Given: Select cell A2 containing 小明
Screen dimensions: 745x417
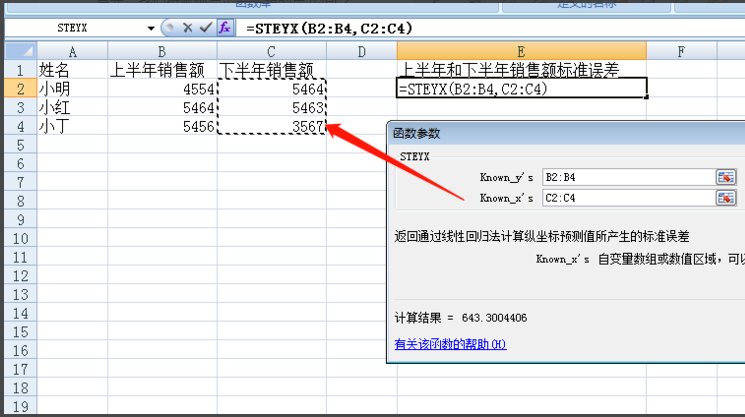Looking at the screenshot, I should pyautogui.click(x=72, y=89).
